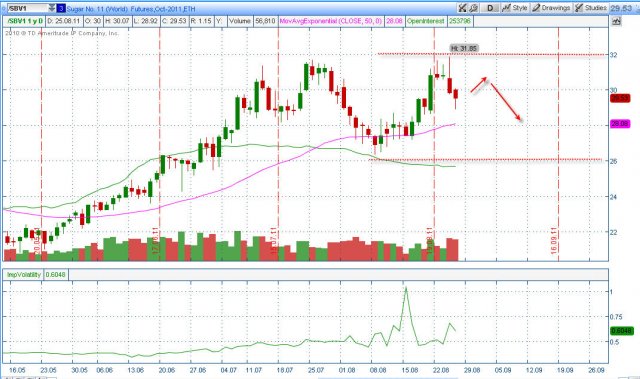Click the 56,810 volume value
The height and width of the screenshot is (379, 640).
point(265,21)
